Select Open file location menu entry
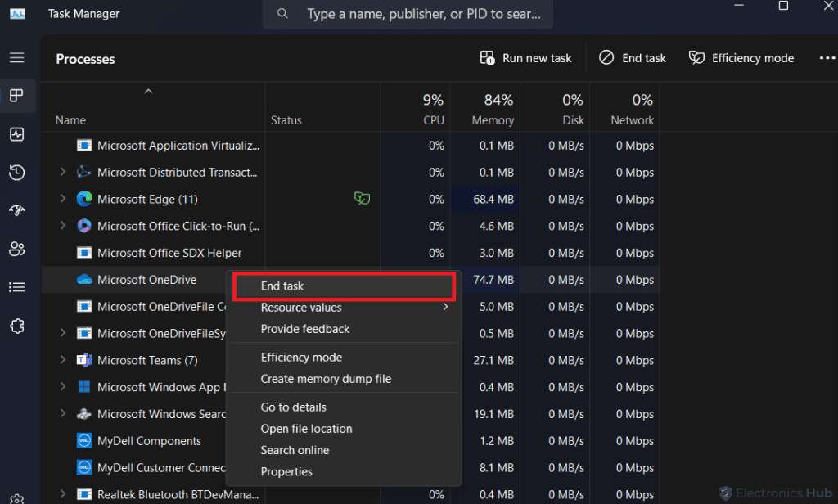The image size is (838, 504). [x=306, y=429]
